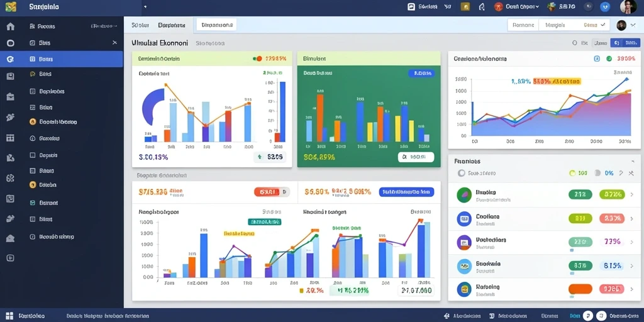Screen dimensions: 644x322
Task: Toggle the red-orange pill switch above the bottom charts
Action: pyautogui.click(x=272, y=192)
